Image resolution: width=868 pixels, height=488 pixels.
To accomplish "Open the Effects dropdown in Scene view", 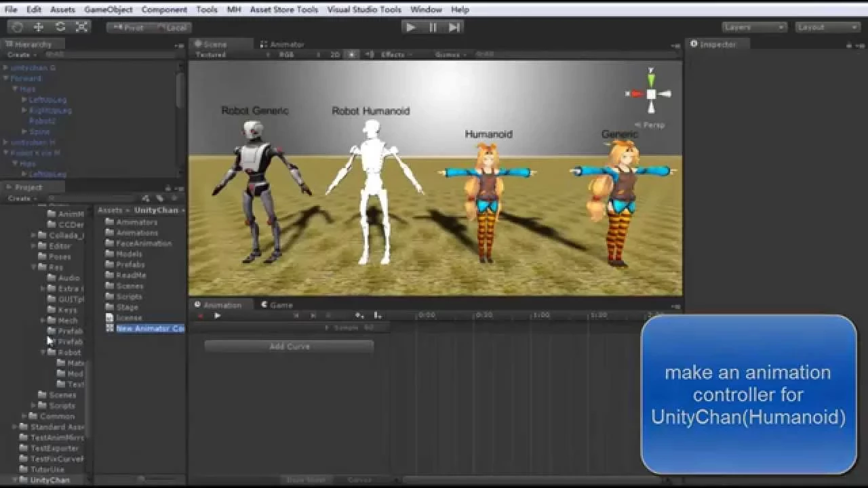I will click(x=396, y=55).
